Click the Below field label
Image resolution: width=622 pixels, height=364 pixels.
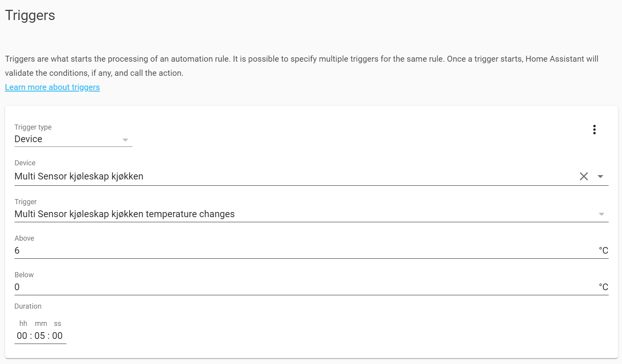coord(24,275)
